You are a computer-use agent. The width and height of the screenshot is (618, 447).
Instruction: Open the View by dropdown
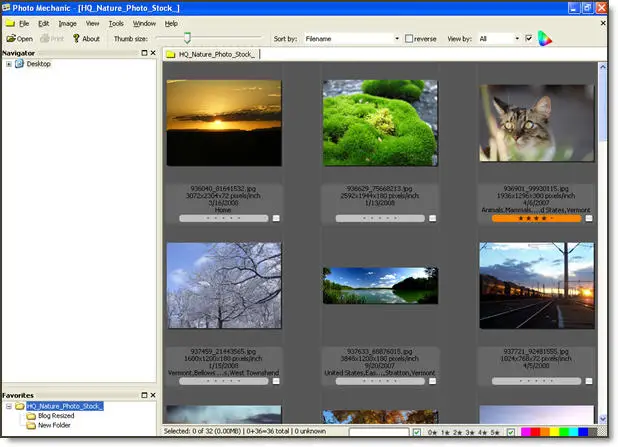pyautogui.click(x=515, y=39)
